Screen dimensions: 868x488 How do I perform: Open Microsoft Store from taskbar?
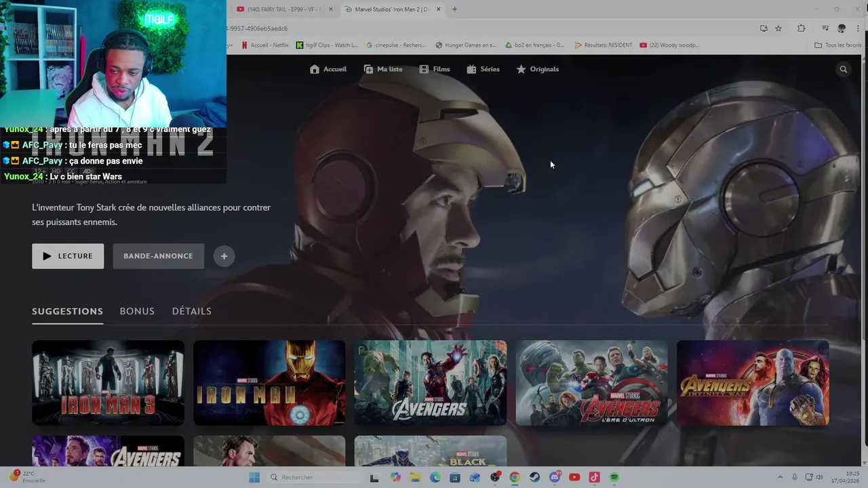455,477
